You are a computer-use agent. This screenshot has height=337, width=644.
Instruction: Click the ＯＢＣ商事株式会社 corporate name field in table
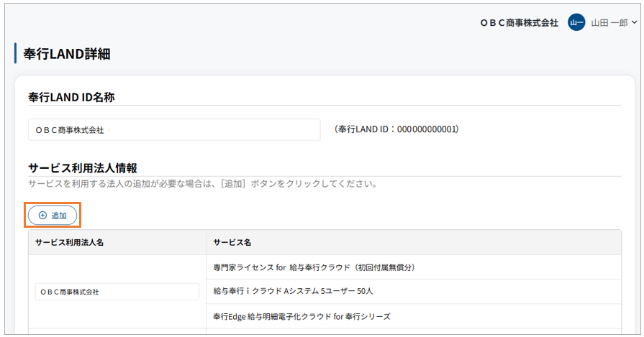117,292
